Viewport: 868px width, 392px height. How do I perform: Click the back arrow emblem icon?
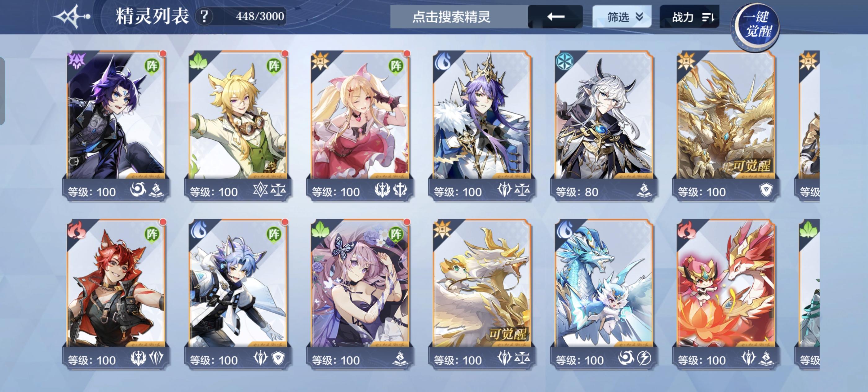tap(72, 16)
